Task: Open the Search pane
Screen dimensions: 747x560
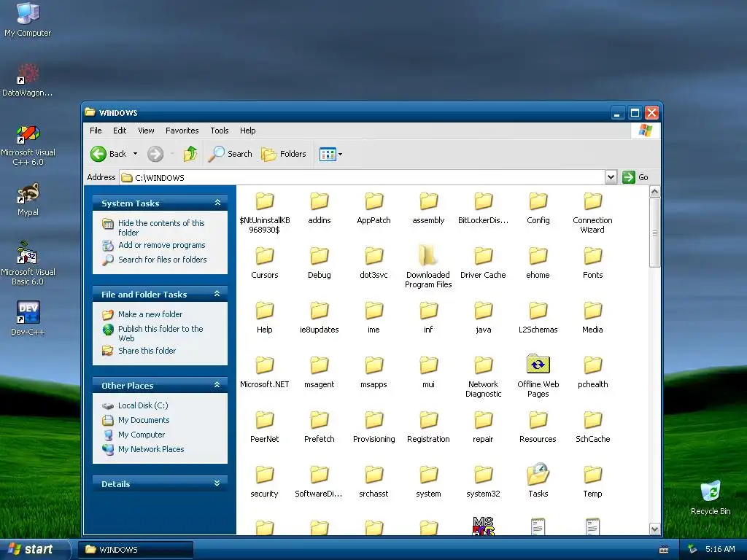Action: (230, 154)
